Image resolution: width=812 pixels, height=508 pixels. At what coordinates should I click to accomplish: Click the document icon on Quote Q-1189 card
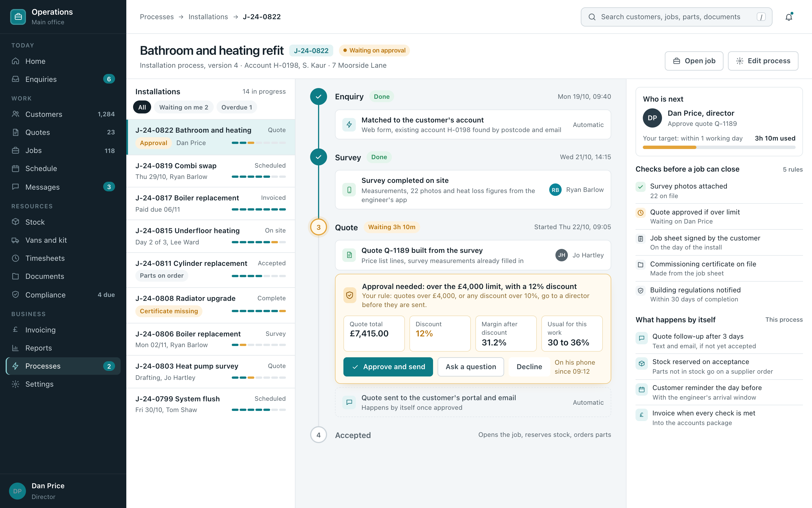tap(349, 255)
